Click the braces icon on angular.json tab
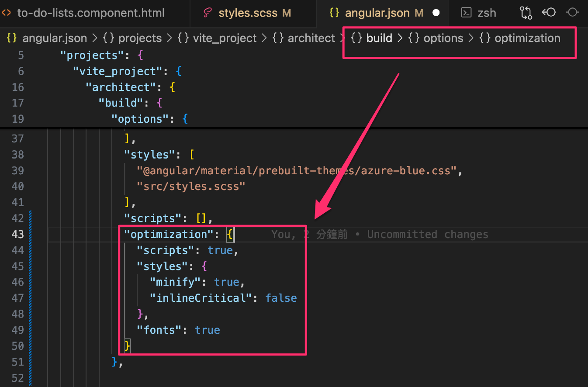Viewport: 588px width, 387px height. (x=334, y=13)
